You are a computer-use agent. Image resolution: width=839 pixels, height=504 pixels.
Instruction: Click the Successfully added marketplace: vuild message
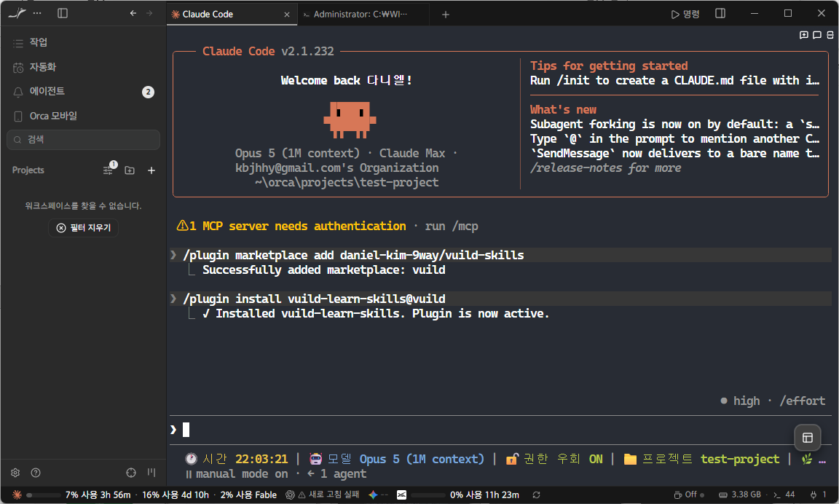323,270
